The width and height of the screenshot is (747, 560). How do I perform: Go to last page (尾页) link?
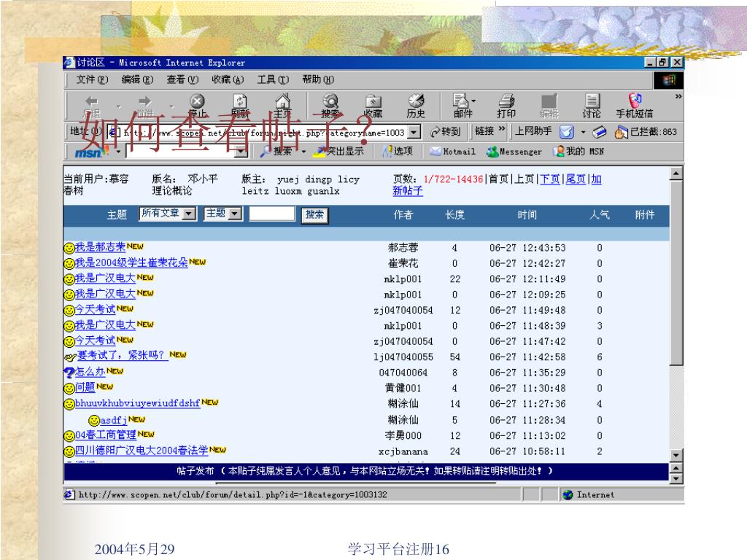pyautogui.click(x=576, y=179)
